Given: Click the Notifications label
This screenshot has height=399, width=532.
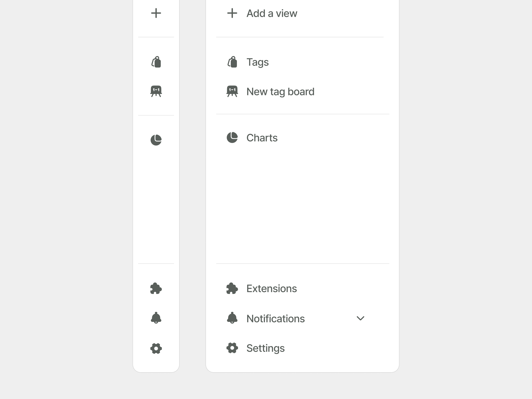Looking at the screenshot, I should (275, 318).
